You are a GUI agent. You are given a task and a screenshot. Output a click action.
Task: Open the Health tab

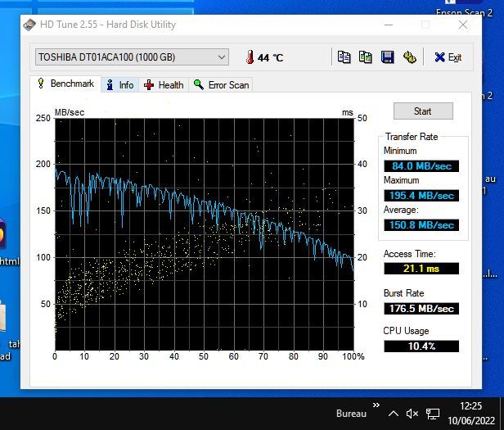(164, 84)
